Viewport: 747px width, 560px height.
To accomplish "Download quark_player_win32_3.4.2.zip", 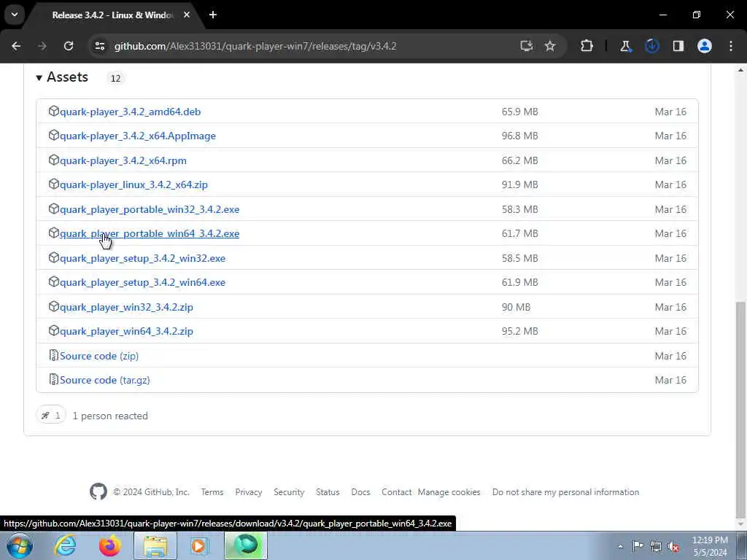I will (x=126, y=307).
